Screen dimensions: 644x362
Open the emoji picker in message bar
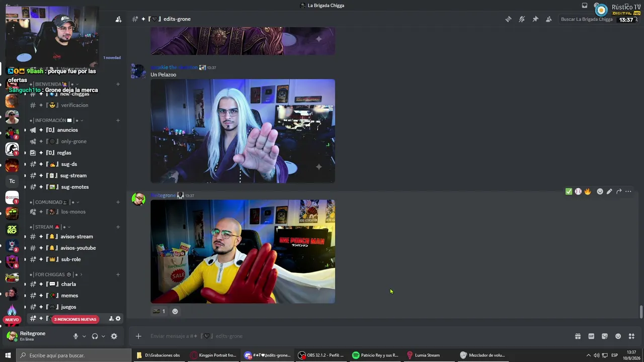pyautogui.click(x=618, y=336)
